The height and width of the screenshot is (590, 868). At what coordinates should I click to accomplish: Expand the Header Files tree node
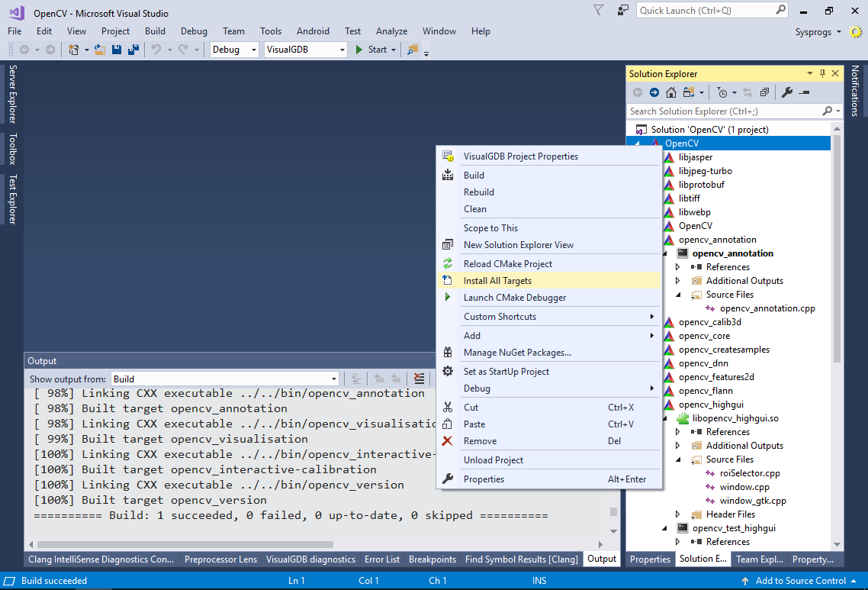click(677, 514)
